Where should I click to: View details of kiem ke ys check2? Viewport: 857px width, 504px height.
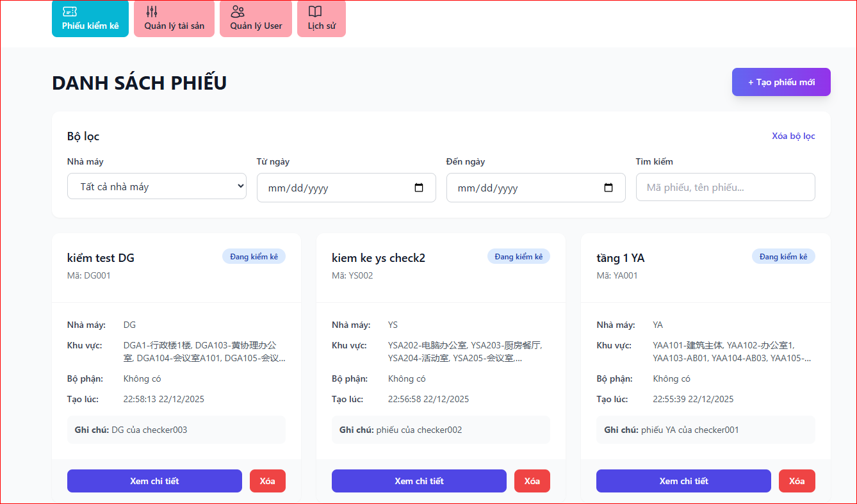pos(419,481)
